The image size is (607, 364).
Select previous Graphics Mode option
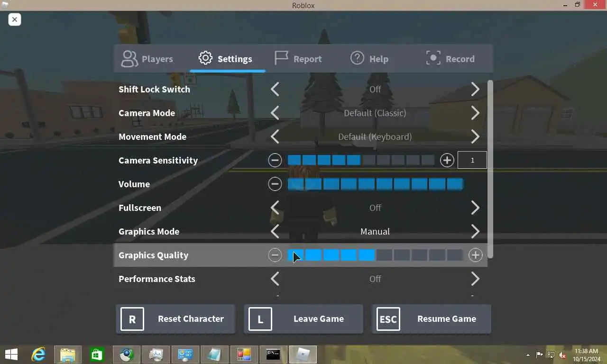tap(275, 231)
